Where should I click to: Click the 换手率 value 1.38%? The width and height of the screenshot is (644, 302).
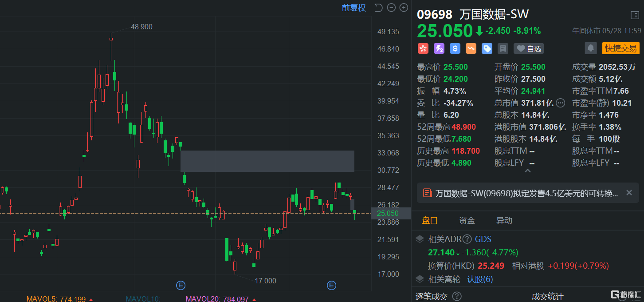610,127
